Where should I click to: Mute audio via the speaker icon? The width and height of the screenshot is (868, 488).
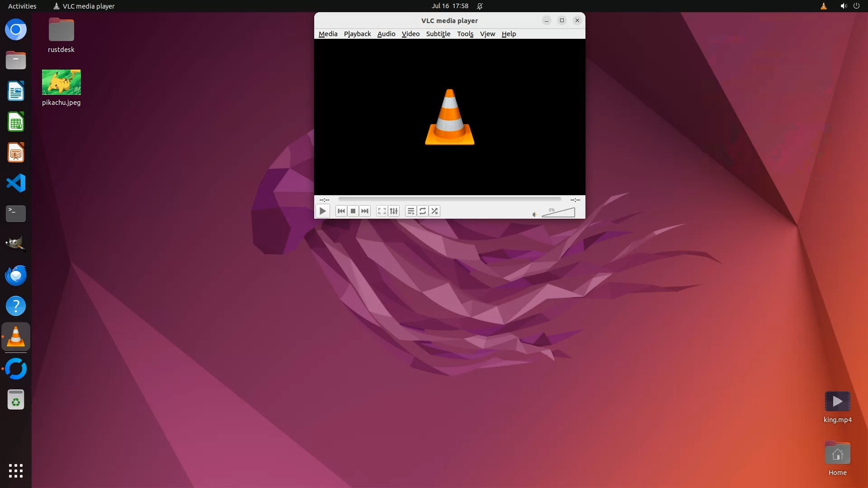(534, 215)
